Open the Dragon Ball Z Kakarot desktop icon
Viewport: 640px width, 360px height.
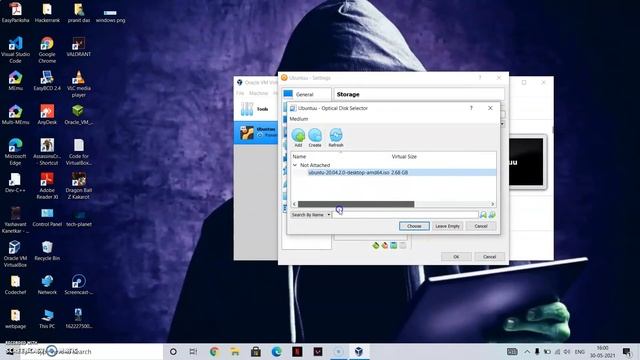[x=78, y=185]
